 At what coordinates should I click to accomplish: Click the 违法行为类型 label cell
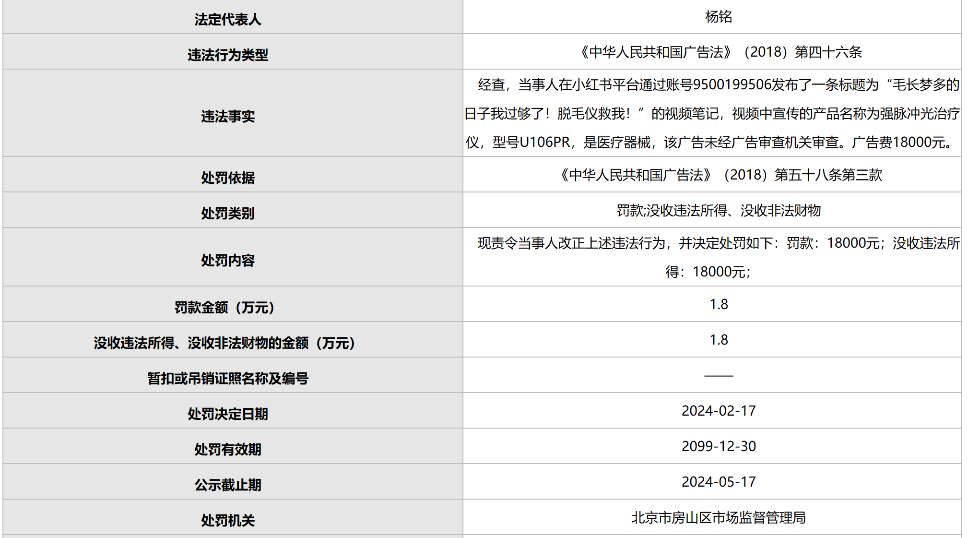tap(228, 55)
